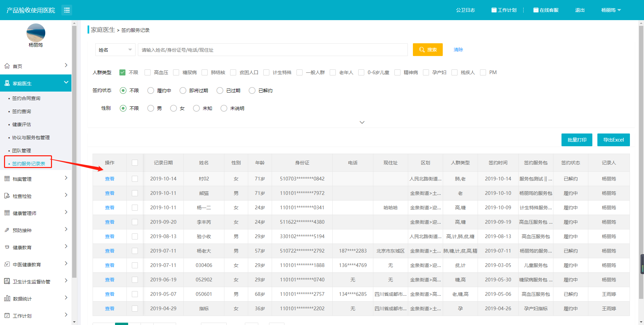Select the 履约中 contract status radio
Viewport: 644px width, 325px height.
(x=151, y=91)
